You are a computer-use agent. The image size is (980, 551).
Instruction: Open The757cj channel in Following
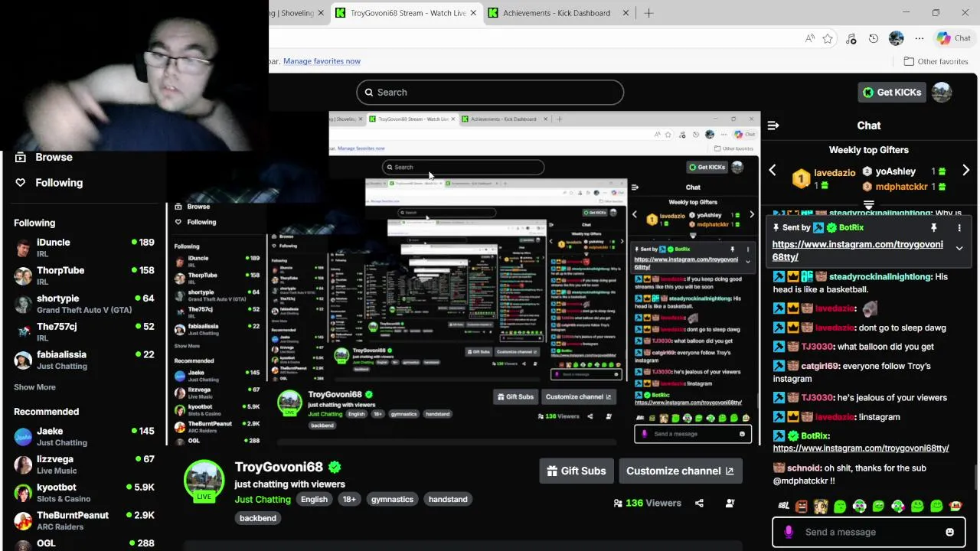(84, 332)
